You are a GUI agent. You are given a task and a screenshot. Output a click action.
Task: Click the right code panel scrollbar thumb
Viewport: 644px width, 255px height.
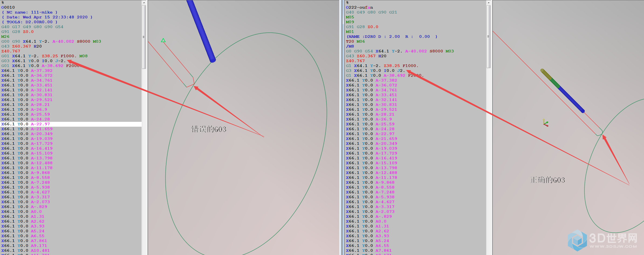point(488,36)
